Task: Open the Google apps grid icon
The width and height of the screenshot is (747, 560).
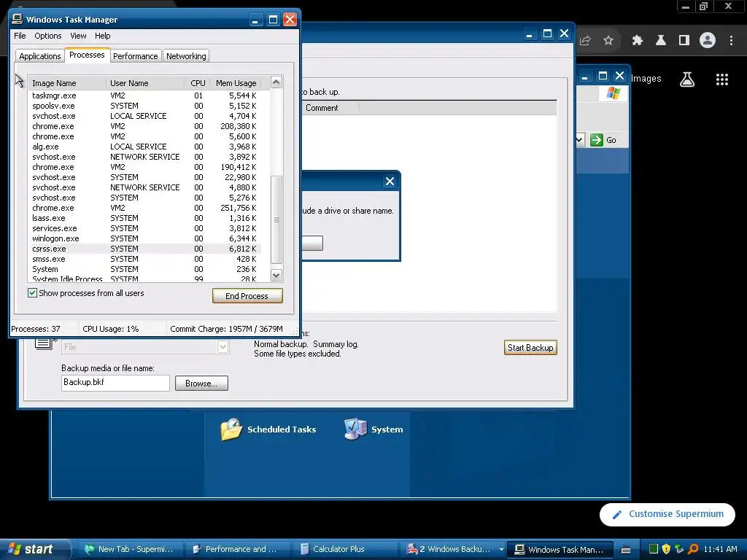Action: tap(722, 79)
